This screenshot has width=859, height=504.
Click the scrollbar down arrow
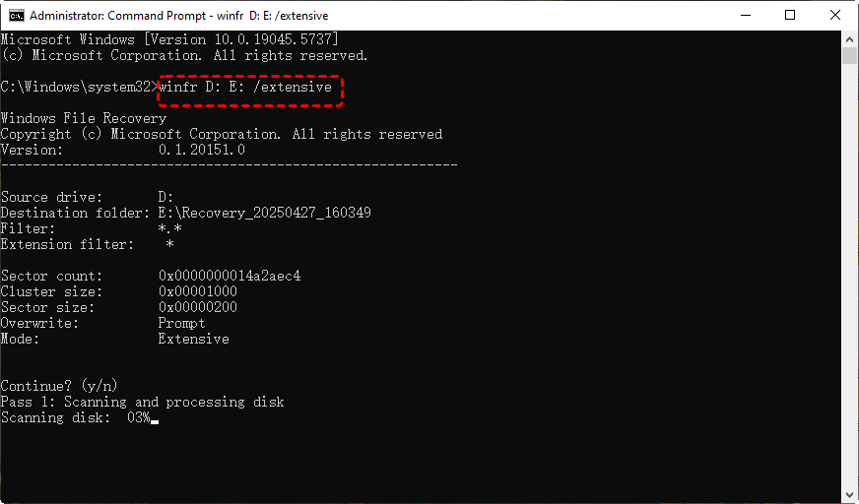849,495
